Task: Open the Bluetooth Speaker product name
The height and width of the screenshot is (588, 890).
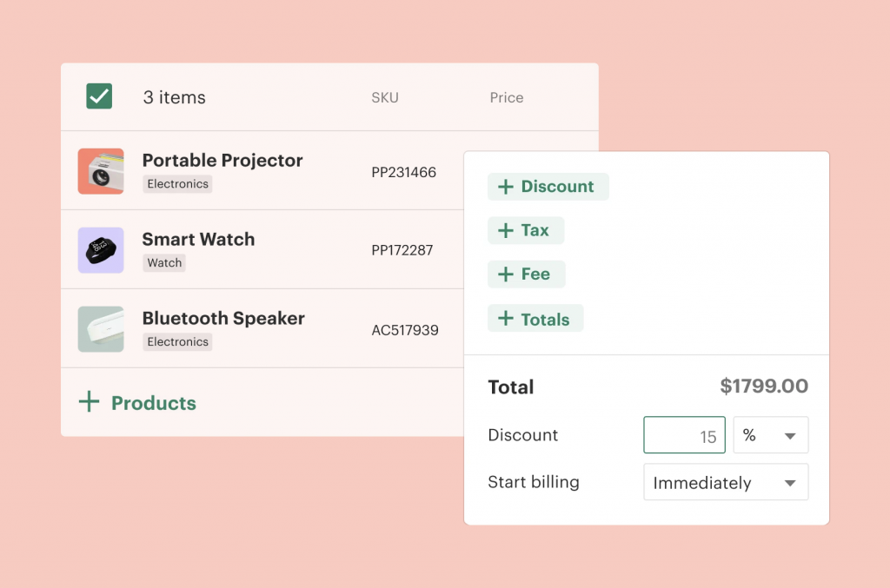Action: (223, 318)
